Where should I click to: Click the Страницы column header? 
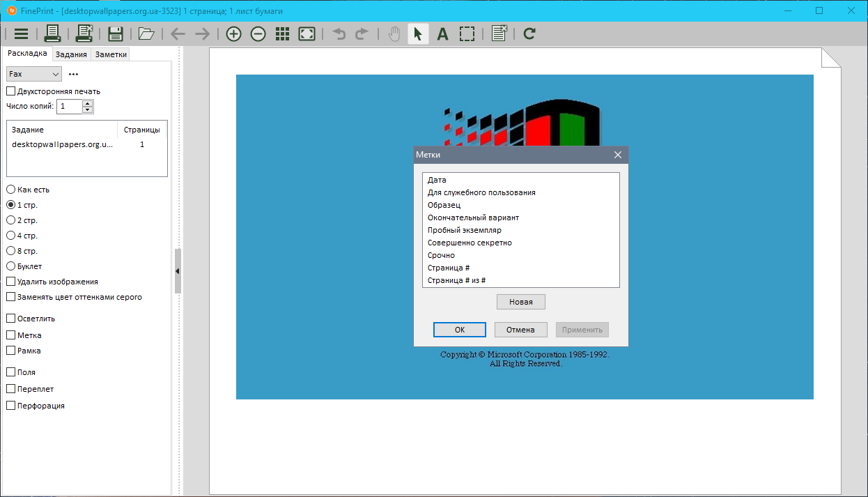pos(142,130)
